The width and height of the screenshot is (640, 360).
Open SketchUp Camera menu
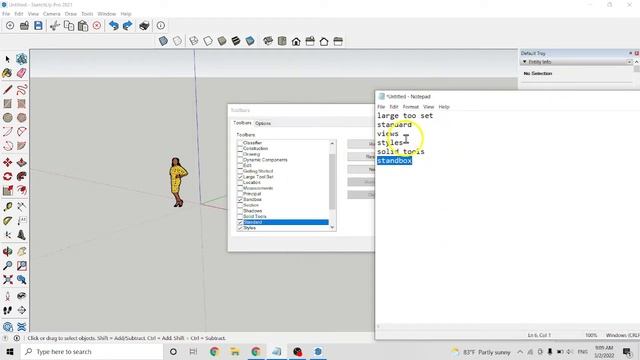(x=51, y=14)
